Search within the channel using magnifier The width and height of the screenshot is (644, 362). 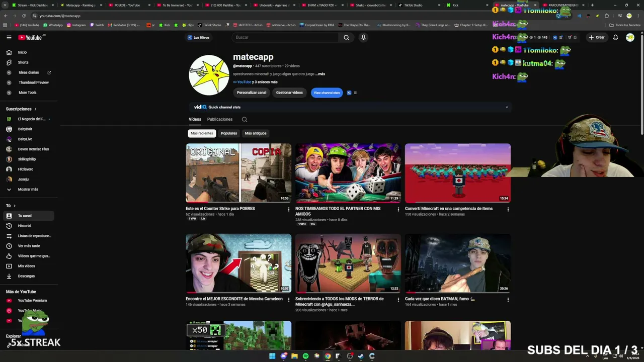245,119
